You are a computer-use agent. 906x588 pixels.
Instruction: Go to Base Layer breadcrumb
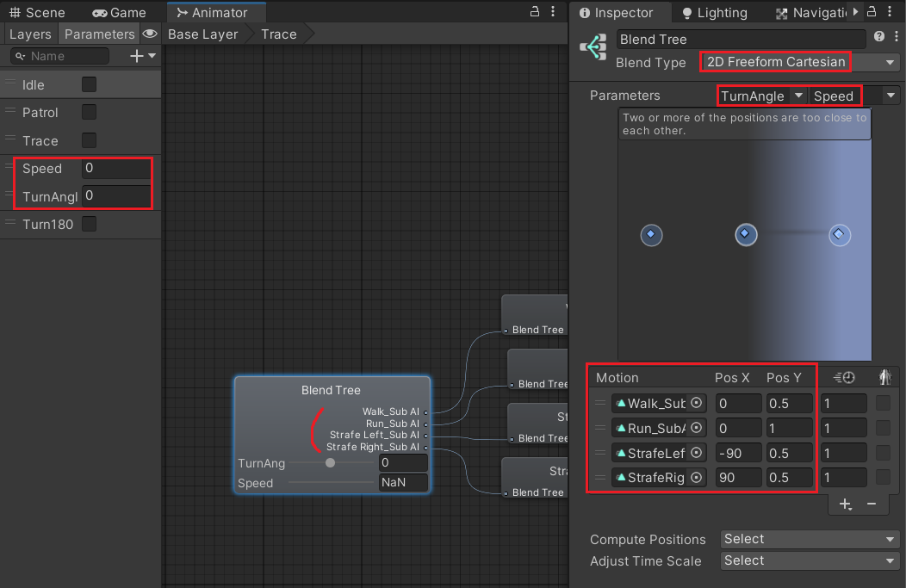tap(202, 34)
